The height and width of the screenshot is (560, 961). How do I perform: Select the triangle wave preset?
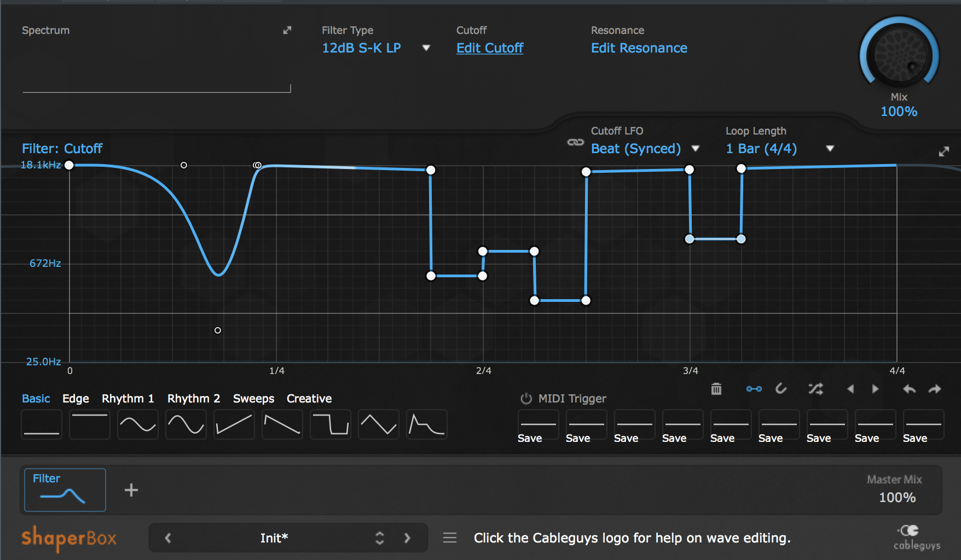pyautogui.click(x=379, y=424)
